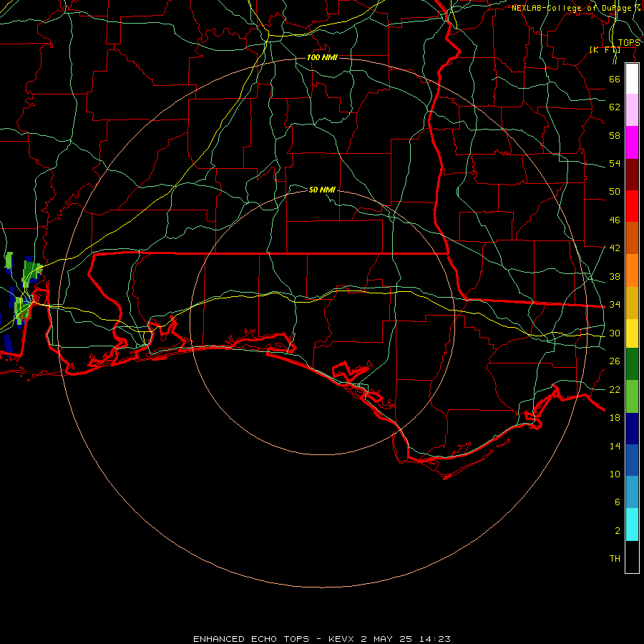Click the gold legend band near 34

(632, 303)
